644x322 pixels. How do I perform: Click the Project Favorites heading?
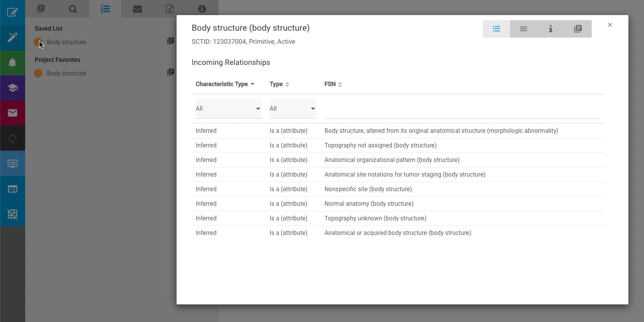[57, 60]
